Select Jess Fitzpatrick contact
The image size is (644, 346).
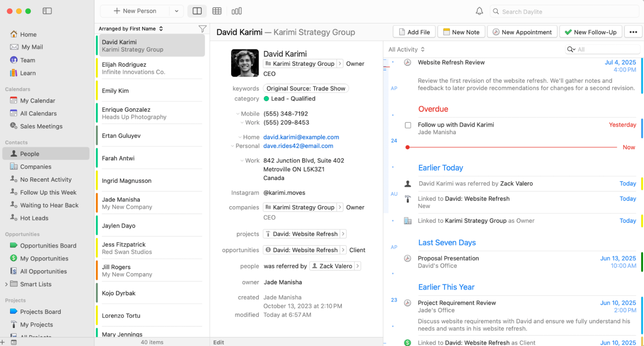(151, 248)
